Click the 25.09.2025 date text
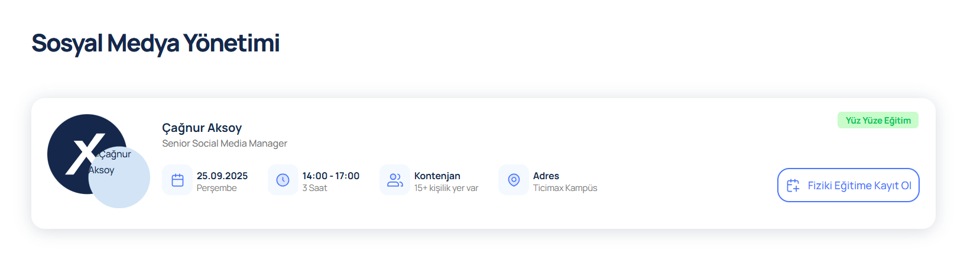The width and height of the screenshot is (980, 259). [222, 176]
